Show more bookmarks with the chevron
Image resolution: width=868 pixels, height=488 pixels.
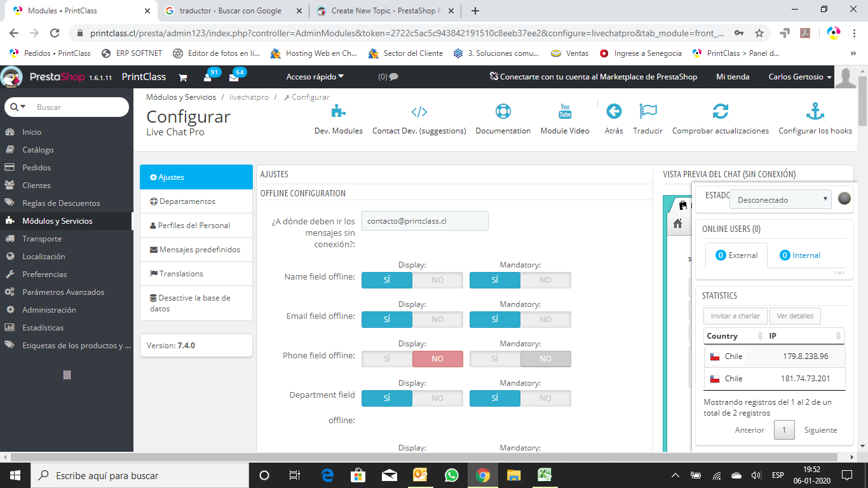(x=853, y=53)
